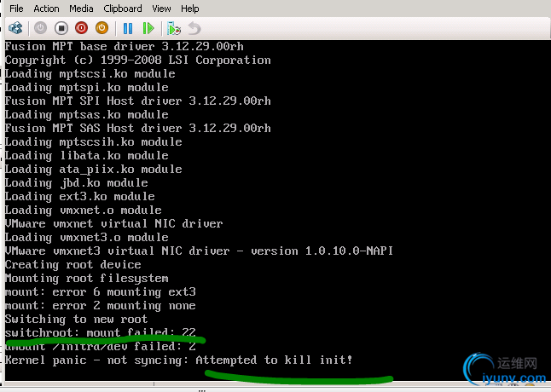The height and width of the screenshot is (392, 551).
Task: Click the 'Loading jbd.ko module' line
Action: pyautogui.click(x=76, y=183)
